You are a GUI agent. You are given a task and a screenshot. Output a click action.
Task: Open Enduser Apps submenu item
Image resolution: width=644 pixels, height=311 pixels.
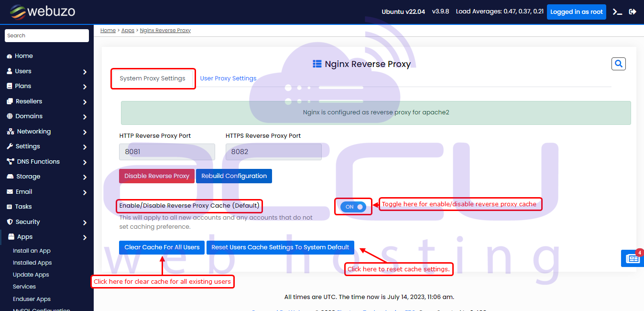click(32, 299)
